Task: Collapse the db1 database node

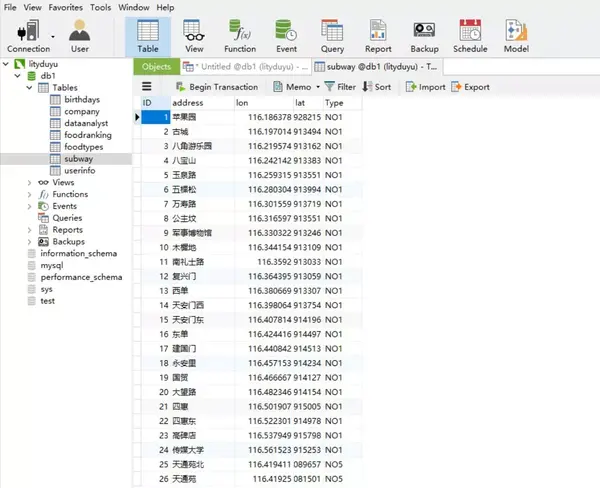Action: [x=18, y=76]
